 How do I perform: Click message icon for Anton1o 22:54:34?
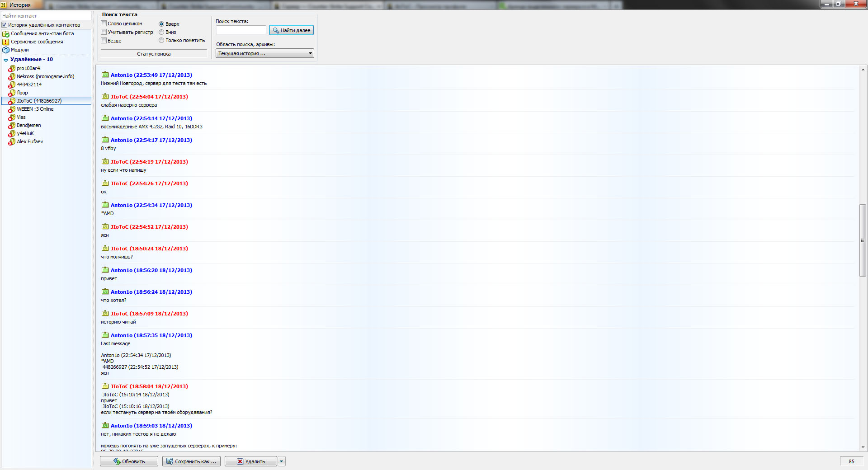tap(105, 205)
